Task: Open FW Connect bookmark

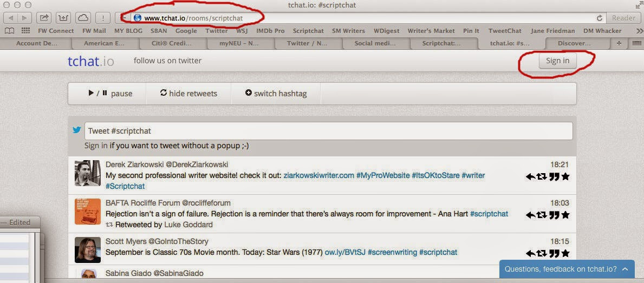Action: [56, 31]
